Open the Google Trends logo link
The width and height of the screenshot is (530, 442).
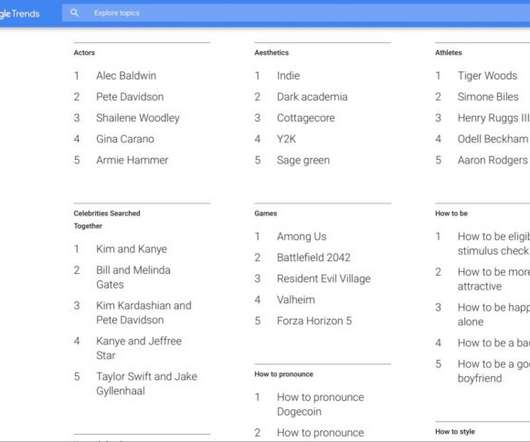[20, 14]
